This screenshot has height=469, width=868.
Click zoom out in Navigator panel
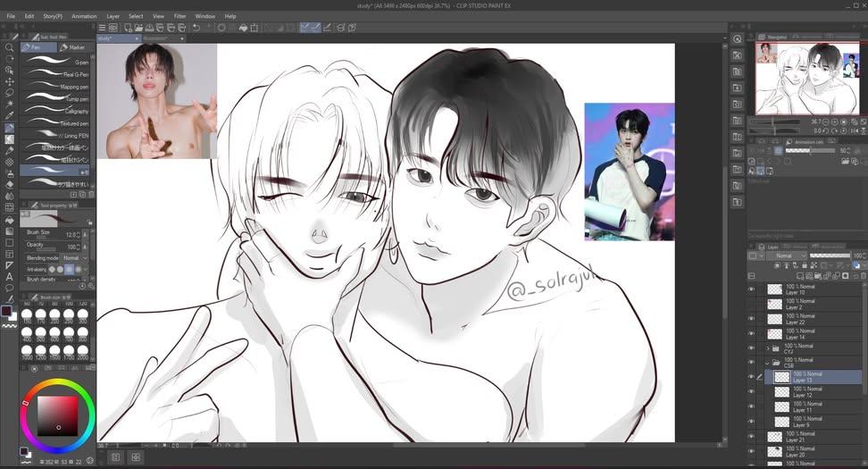click(x=826, y=121)
